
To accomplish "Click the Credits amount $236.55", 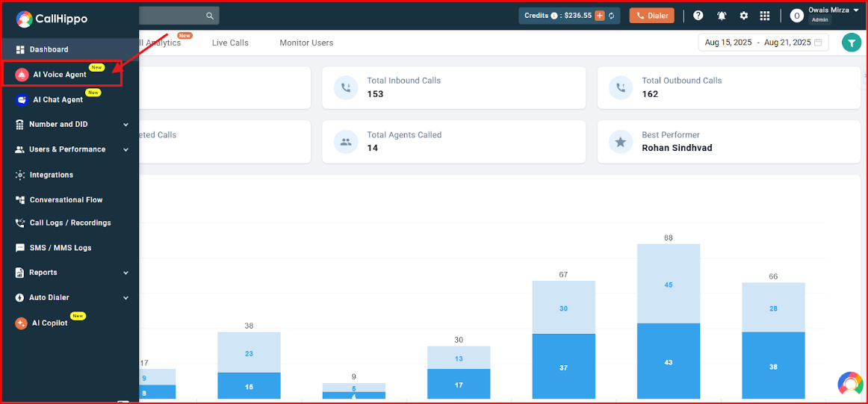I will (x=578, y=16).
